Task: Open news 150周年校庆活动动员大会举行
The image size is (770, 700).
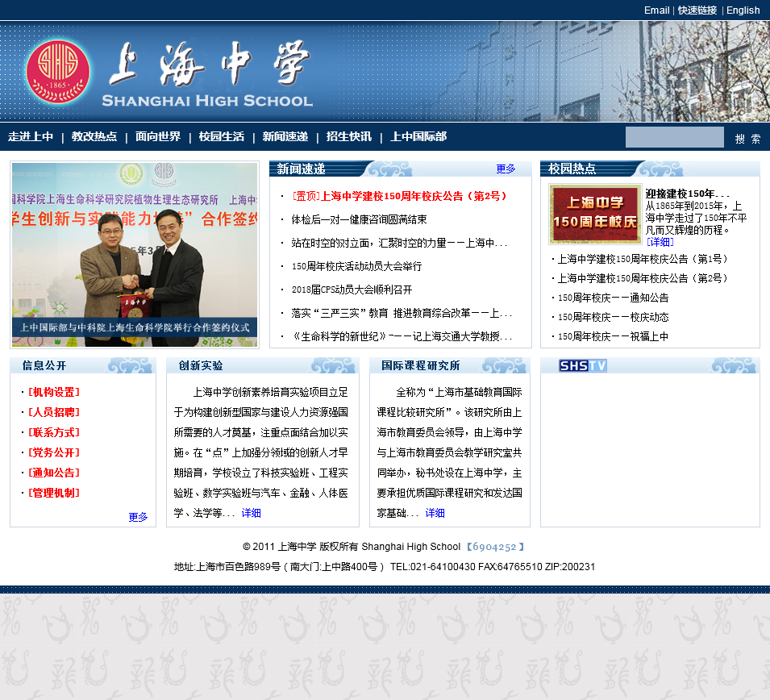Action: coord(356,266)
